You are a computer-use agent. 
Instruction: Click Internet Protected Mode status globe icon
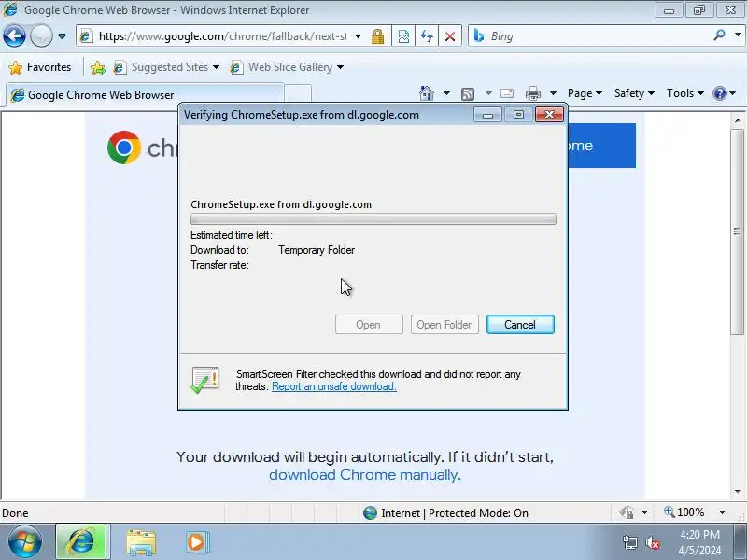click(x=370, y=512)
